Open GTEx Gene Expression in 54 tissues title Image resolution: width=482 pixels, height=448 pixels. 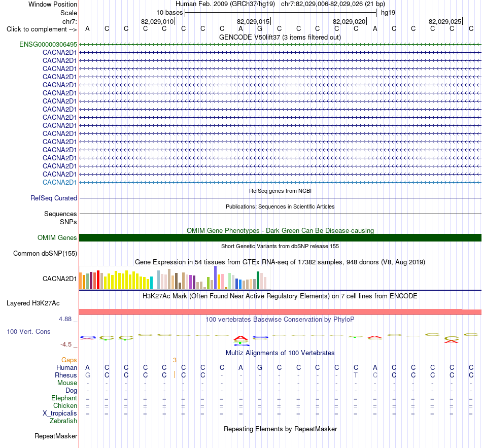pyautogui.click(x=280, y=262)
